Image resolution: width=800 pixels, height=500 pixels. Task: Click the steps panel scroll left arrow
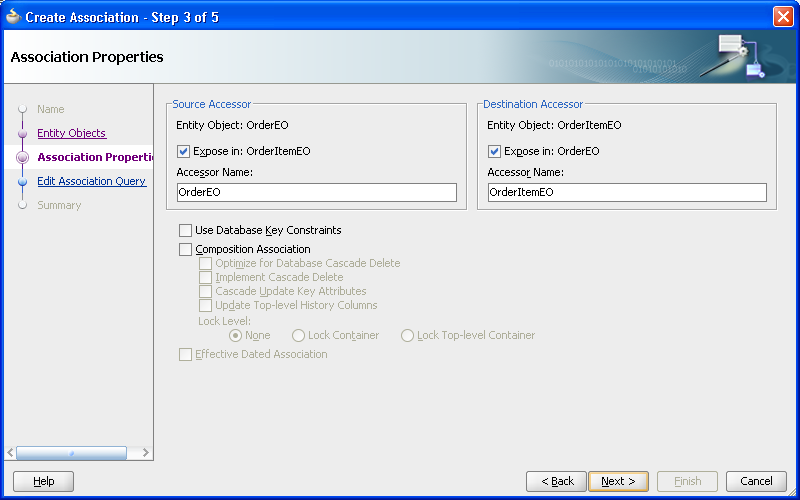[10, 453]
